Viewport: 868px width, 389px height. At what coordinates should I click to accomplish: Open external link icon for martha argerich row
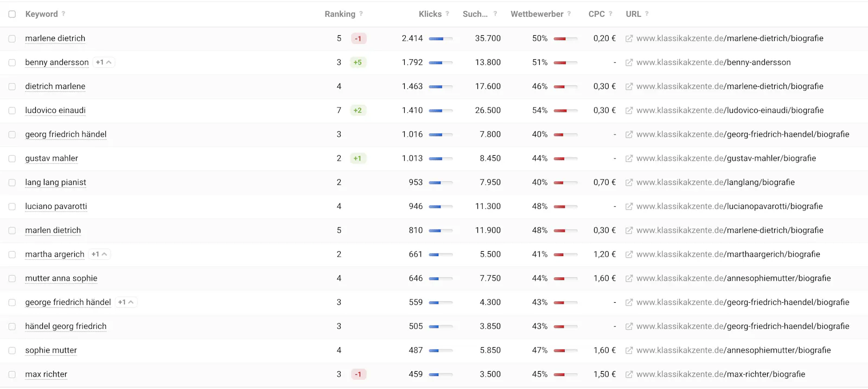click(629, 254)
